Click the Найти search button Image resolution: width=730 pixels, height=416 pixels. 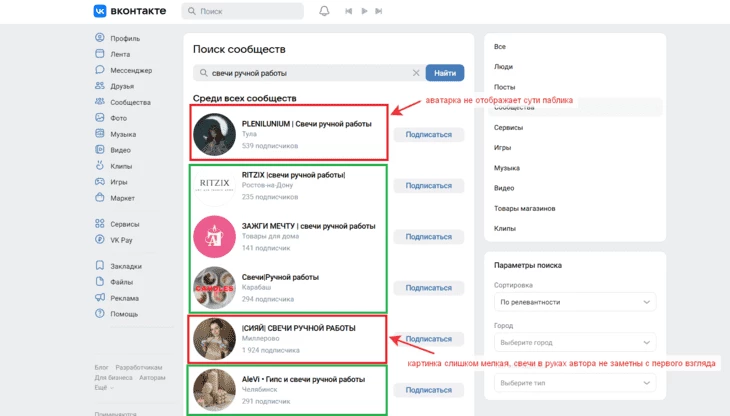pyautogui.click(x=445, y=73)
